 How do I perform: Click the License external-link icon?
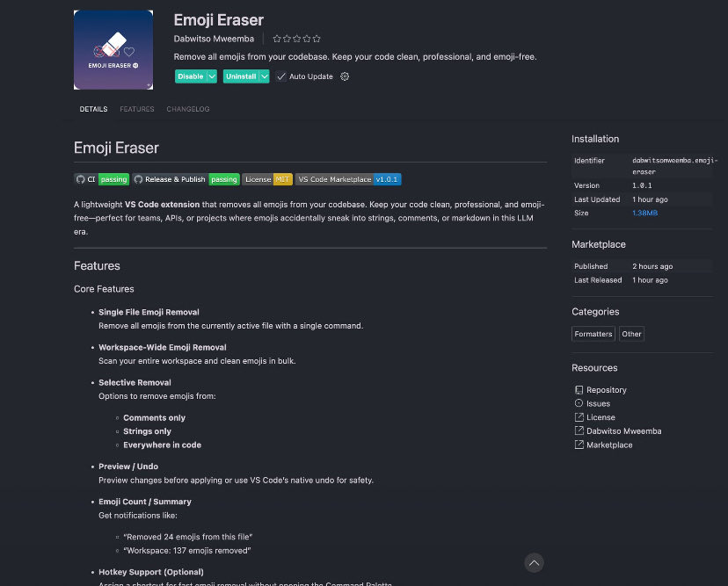pos(578,417)
